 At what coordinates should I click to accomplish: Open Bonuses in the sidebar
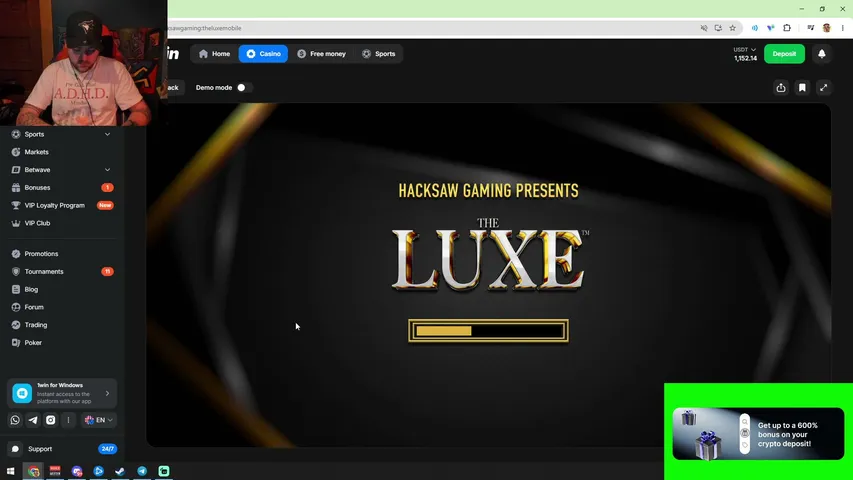pyautogui.click(x=37, y=188)
